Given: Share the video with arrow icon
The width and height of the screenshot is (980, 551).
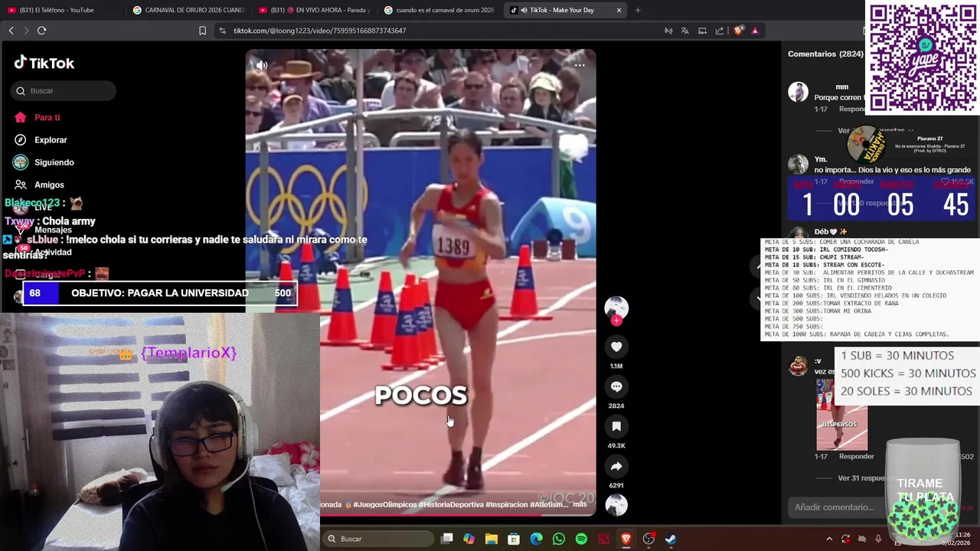Looking at the screenshot, I should click(x=616, y=466).
